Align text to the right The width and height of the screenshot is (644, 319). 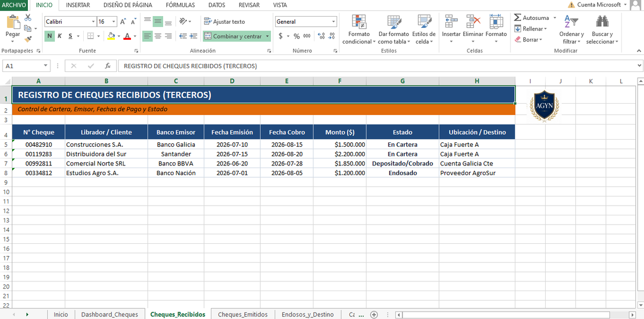pos(168,36)
